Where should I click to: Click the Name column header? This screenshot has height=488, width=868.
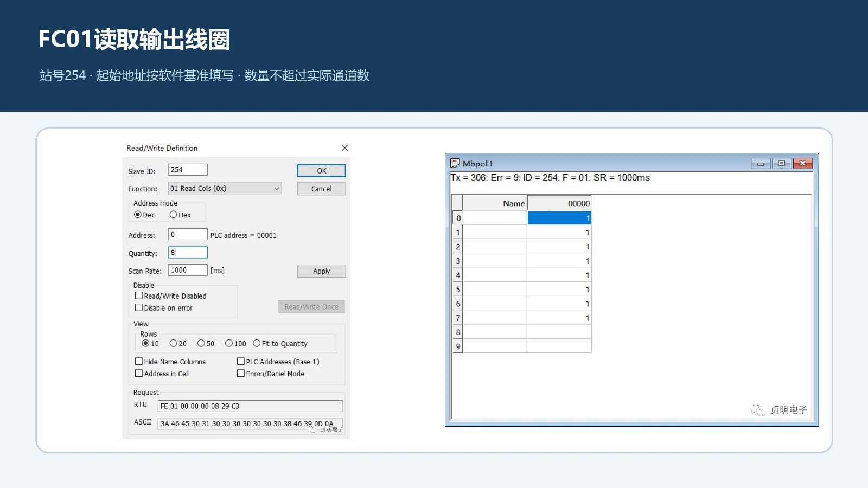(495, 203)
